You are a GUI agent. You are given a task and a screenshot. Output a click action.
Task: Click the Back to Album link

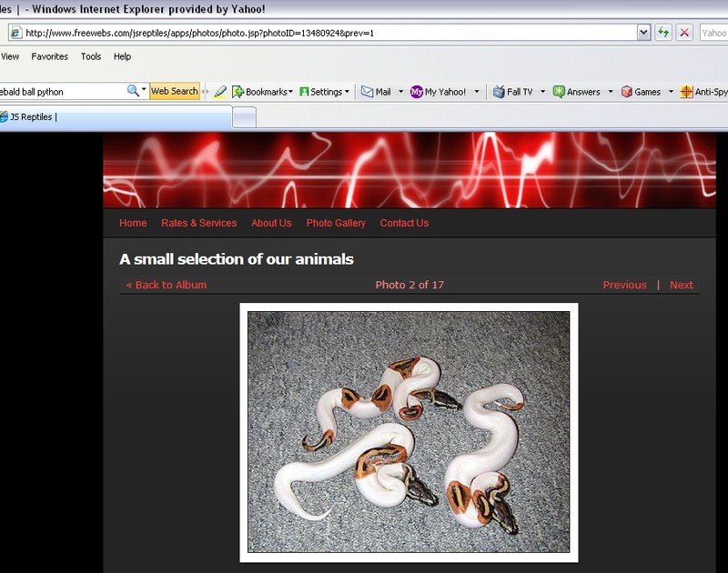tap(167, 285)
